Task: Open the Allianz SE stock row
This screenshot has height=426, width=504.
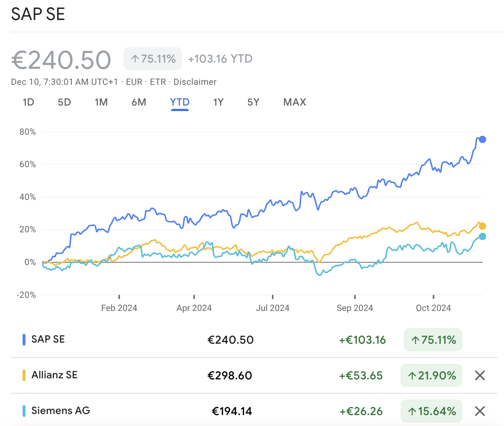Action: pos(55,375)
